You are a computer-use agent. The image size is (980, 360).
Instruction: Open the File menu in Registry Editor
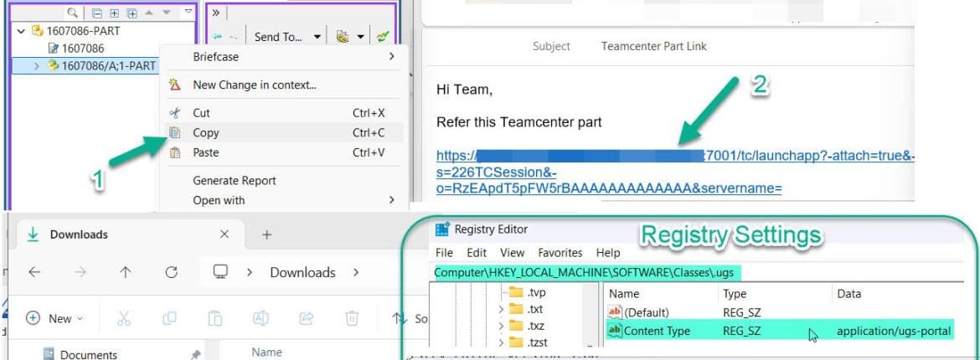(445, 253)
